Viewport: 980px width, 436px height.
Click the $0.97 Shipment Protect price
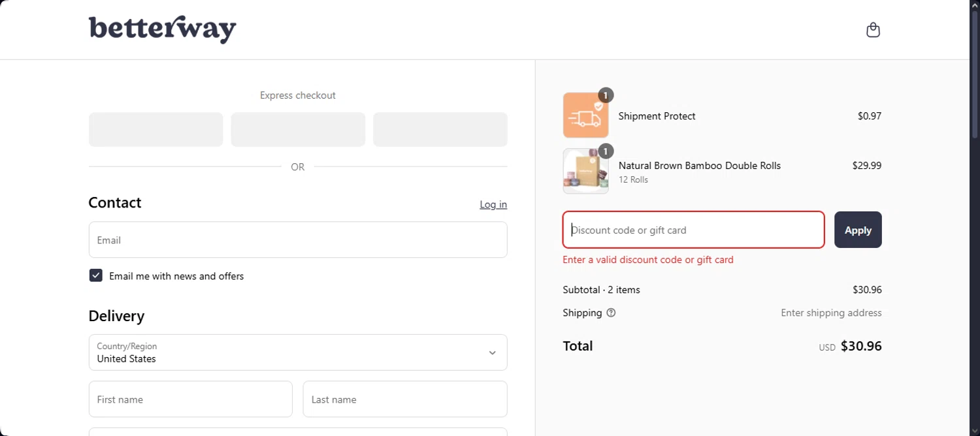[870, 116]
